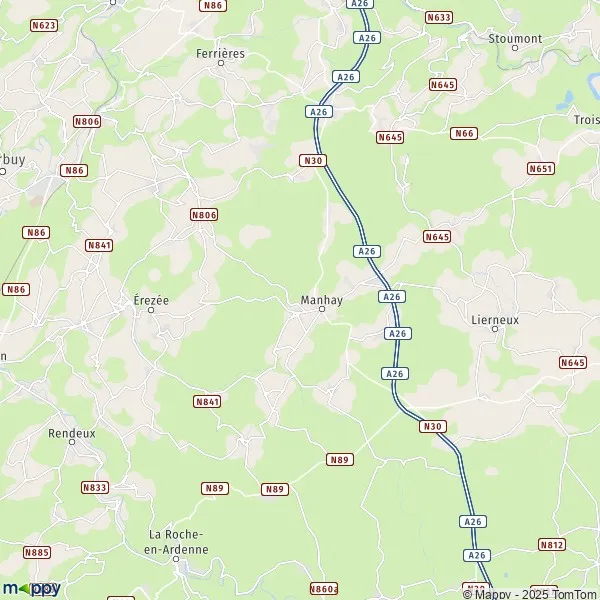
Task: Select the Manhay town marker
Action: [322, 309]
